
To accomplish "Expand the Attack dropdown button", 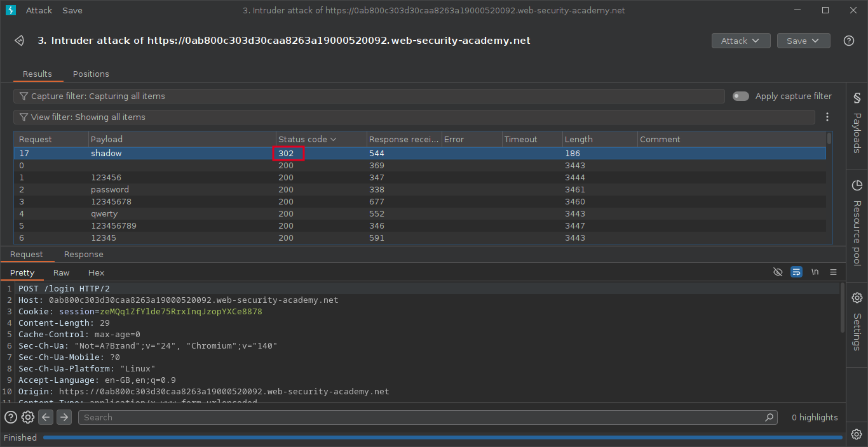I will [741, 41].
